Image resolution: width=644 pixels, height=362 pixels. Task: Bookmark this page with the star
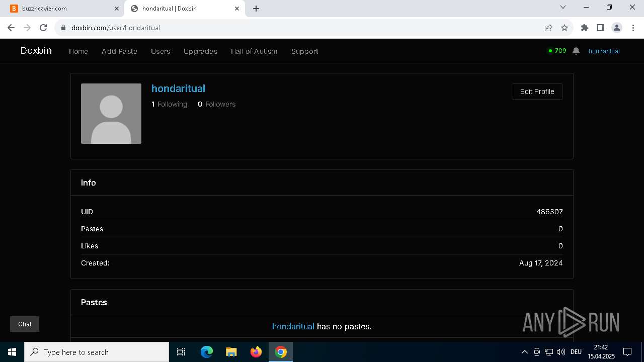[565, 28]
